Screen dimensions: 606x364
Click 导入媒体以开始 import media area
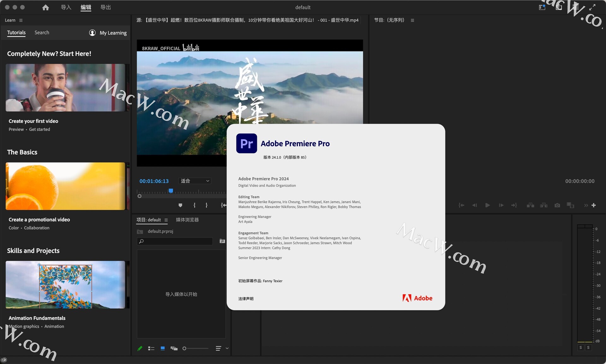point(181,294)
